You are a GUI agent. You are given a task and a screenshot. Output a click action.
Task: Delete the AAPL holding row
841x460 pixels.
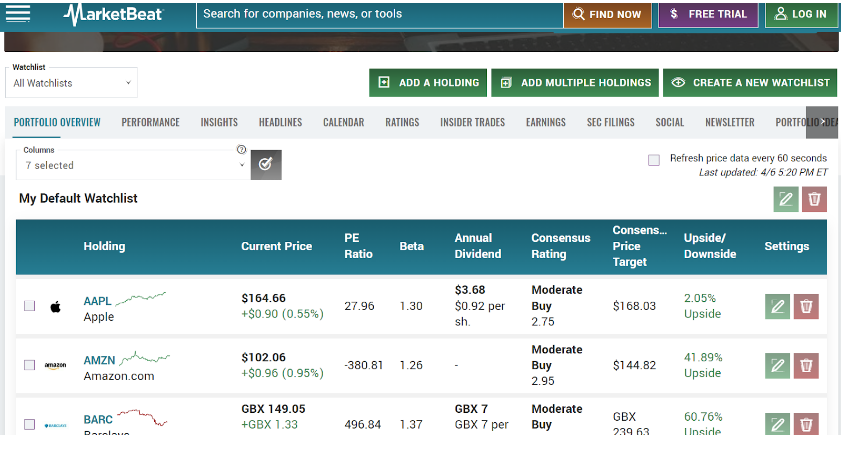(806, 306)
